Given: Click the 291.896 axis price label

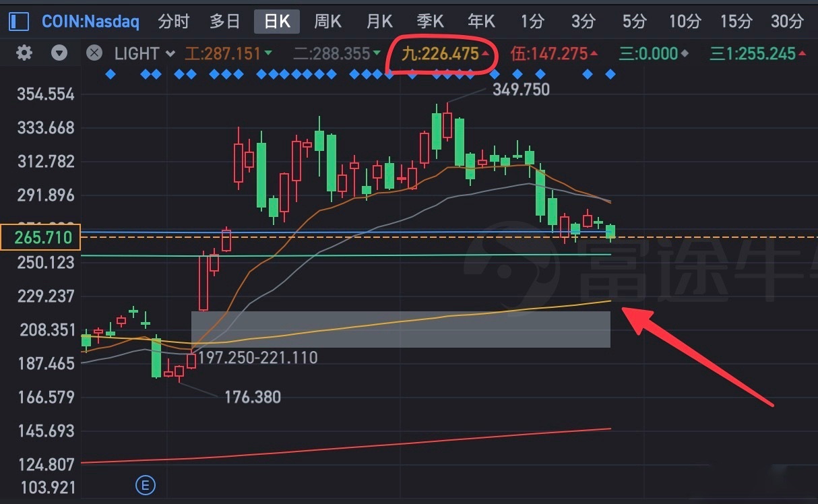Looking at the screenshot, I should coord(44,195).
